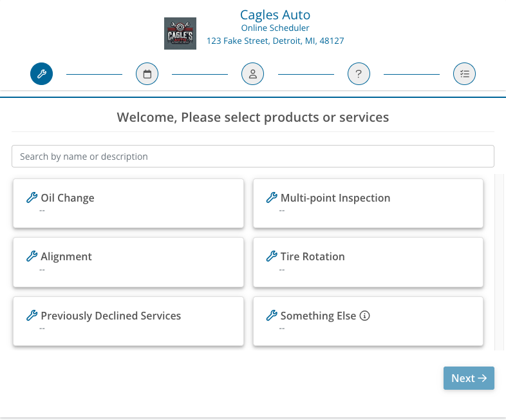
Task: Select the Multi-point Inspection service card
Action: (x=368, y=203)
